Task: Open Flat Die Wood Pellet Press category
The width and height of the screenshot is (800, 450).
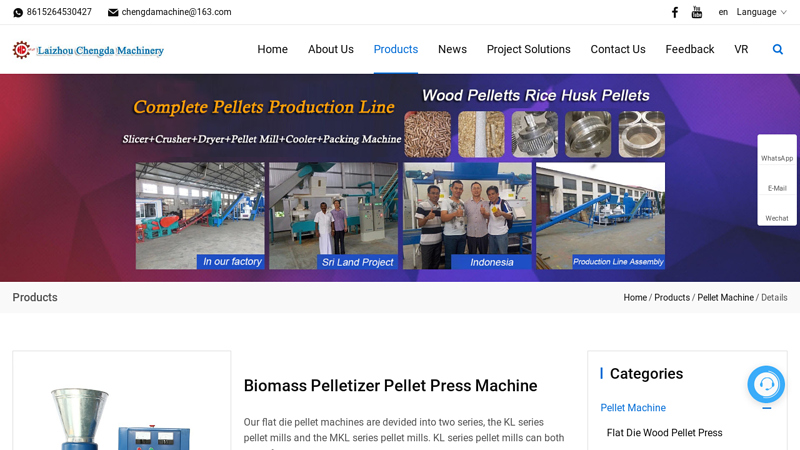Action: click(664, 433)
